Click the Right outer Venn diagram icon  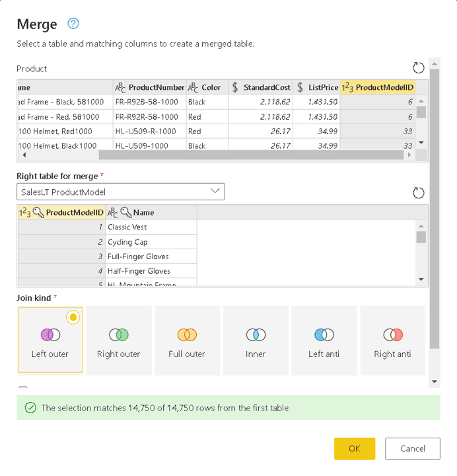coord(119,335)
